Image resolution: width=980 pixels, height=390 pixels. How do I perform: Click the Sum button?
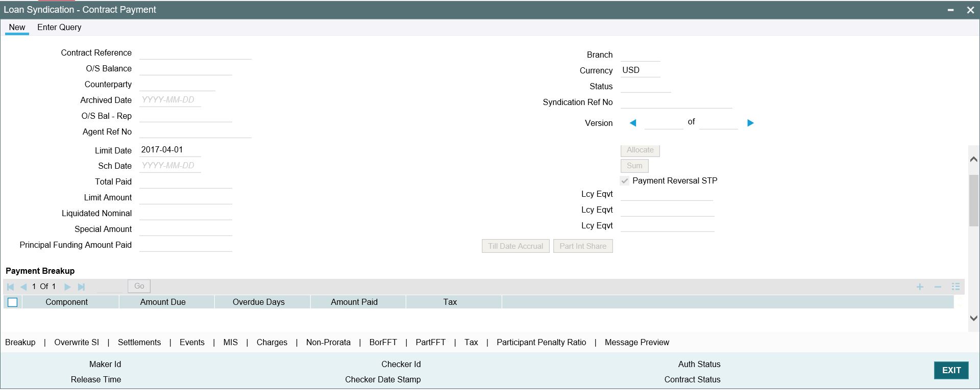click(x=634, y=166)
